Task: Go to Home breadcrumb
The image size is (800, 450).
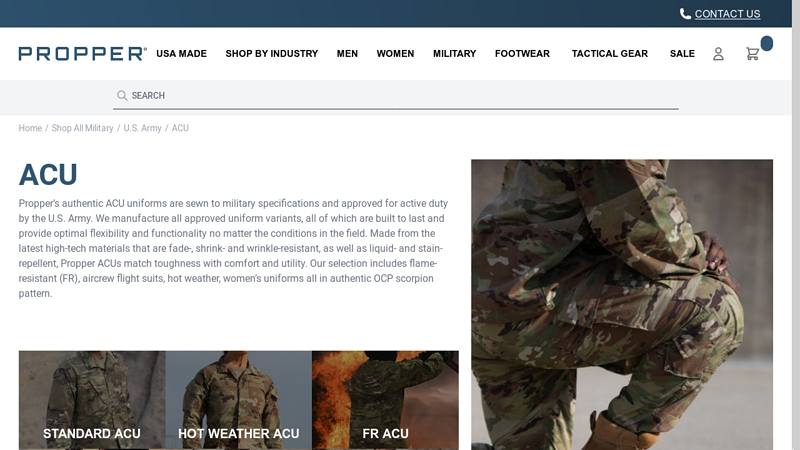Action: click(30, 128)
